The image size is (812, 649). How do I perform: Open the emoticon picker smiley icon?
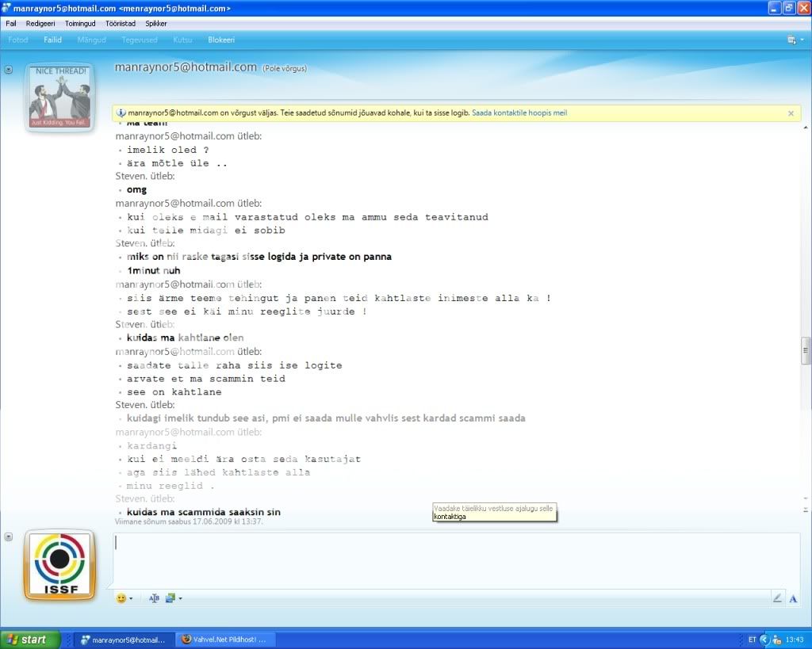[x=121, y=598]
